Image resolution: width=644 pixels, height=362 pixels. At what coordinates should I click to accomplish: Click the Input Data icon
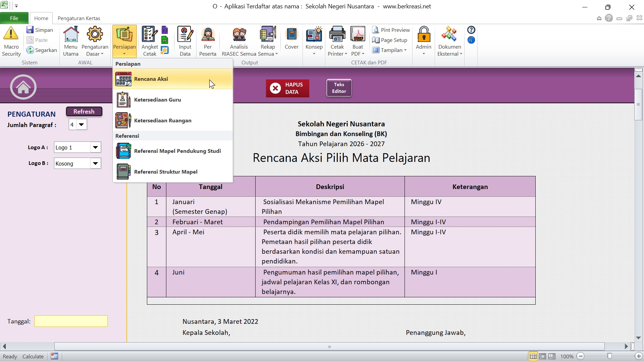[185, 35]
